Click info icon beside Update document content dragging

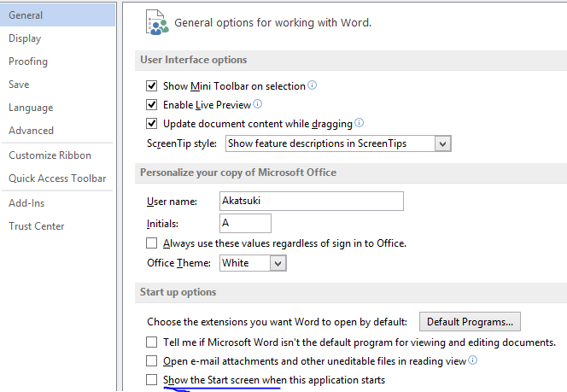(359, 123)
